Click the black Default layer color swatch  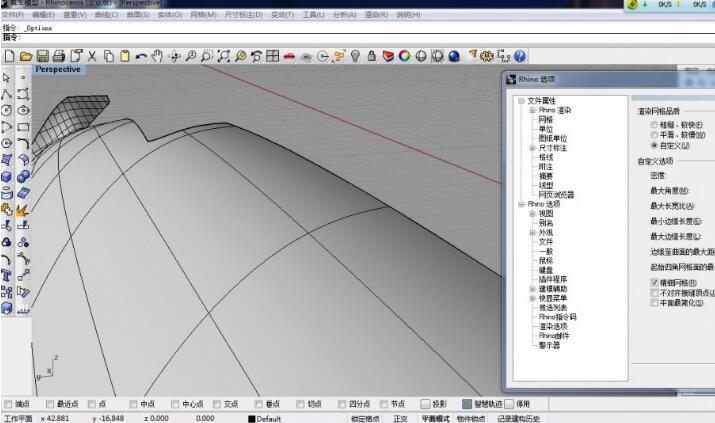[x=253, y=418]
